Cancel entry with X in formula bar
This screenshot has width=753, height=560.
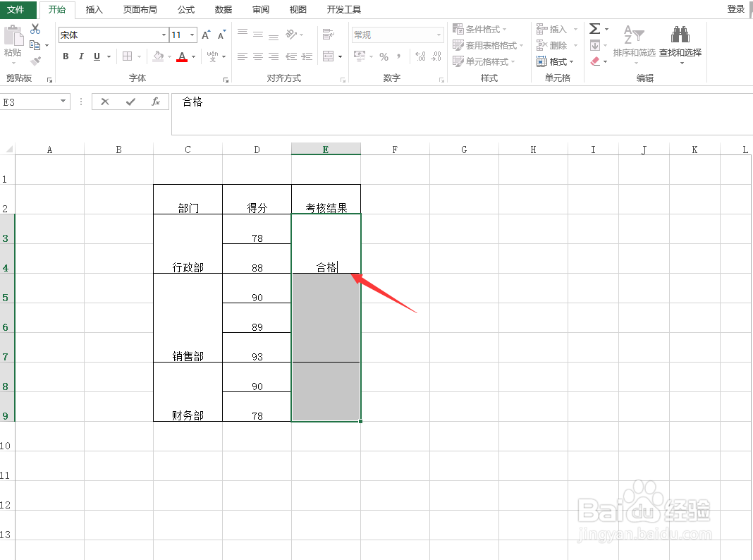[x=105, y=102]
